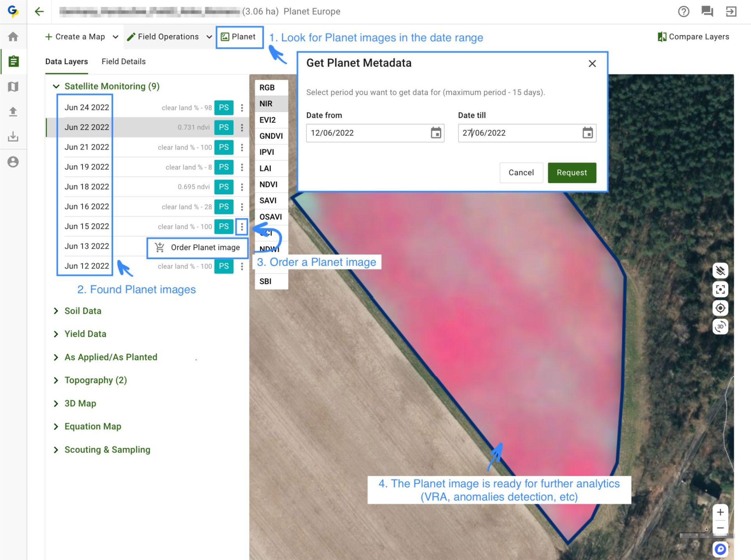Collapse the Satellite Monitoring section
Image resolution: width=751 pixels, height=560 pixels.
pos(56,86)
